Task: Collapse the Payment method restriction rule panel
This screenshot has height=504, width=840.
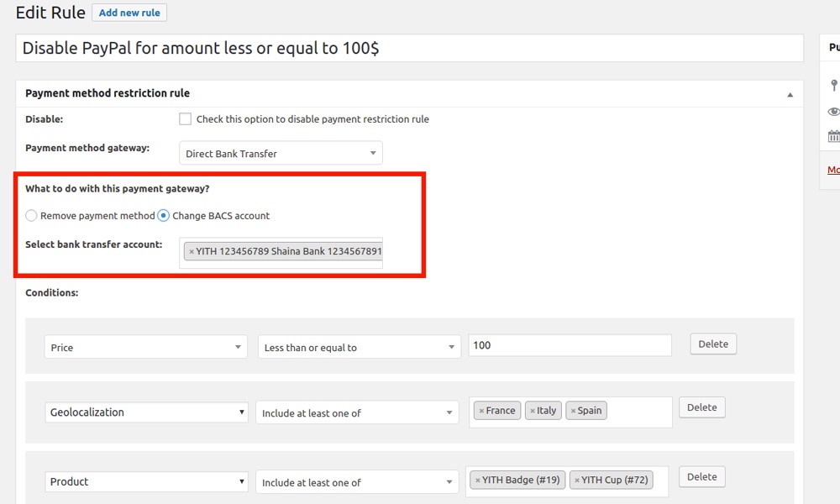Action: (x=790, y=94)
